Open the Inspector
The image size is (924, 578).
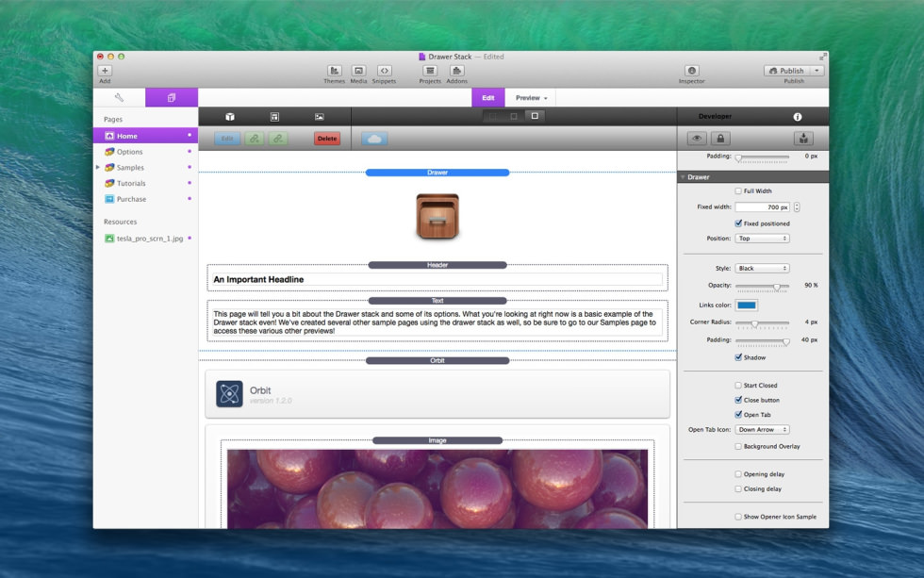coord(692,71)
